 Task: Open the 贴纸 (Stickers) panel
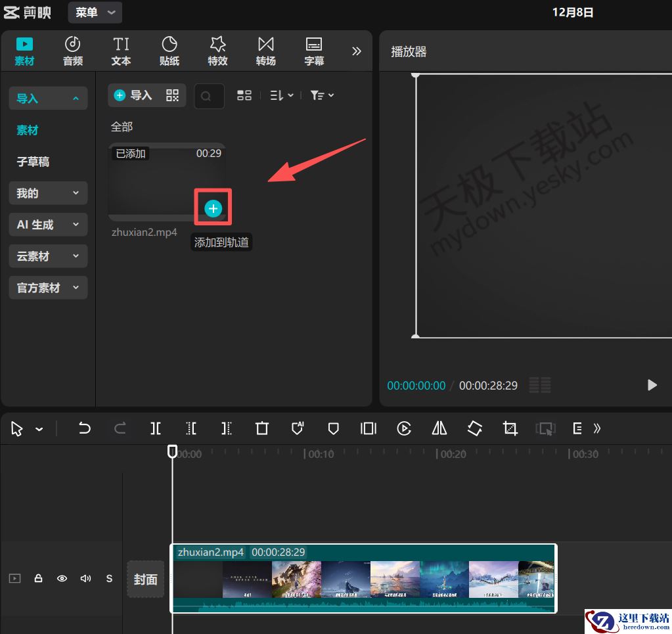pyautogui.click(x=169, y=51)
